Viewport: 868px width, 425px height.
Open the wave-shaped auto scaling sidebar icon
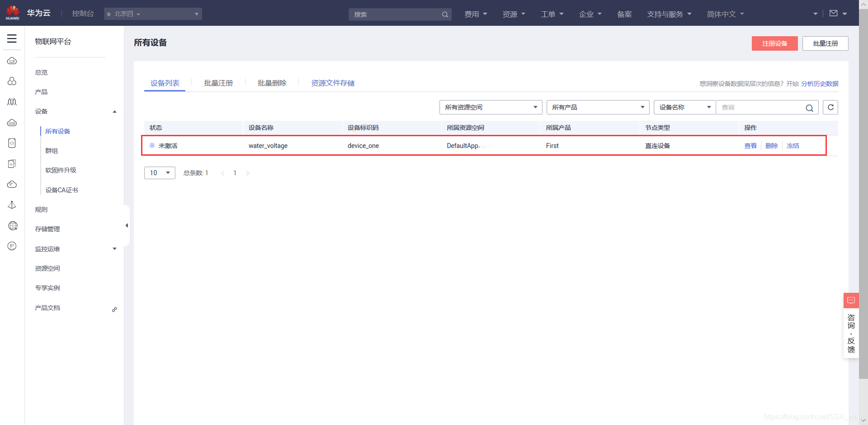[12, 102]
